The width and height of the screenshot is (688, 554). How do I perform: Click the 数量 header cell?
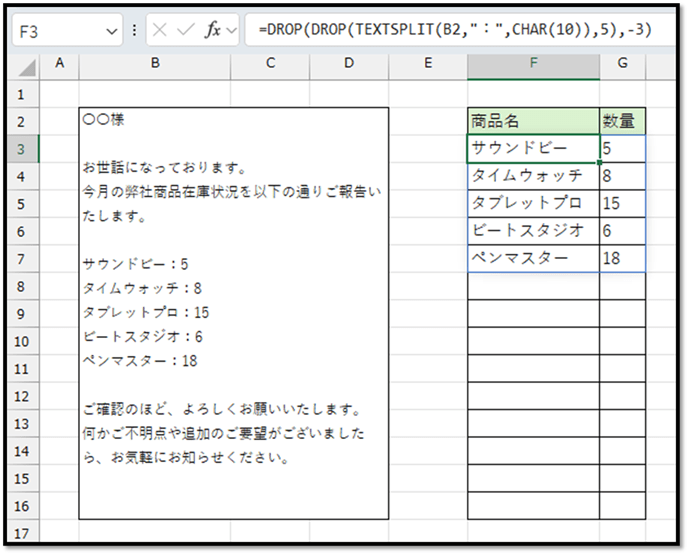[x=622, y=121]
